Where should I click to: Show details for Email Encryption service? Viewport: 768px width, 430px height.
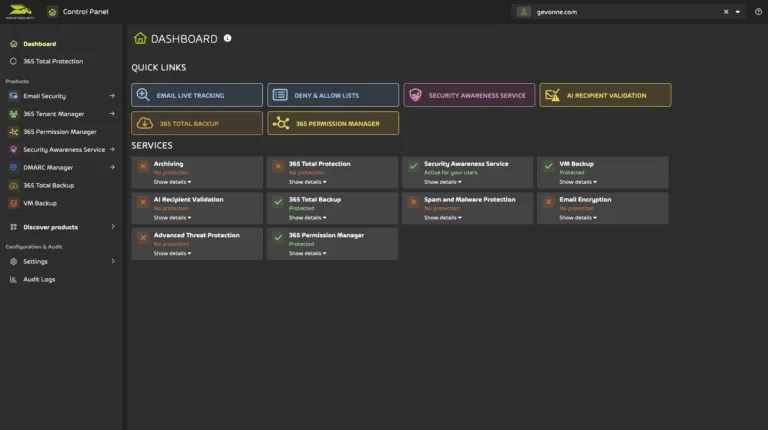[x=578, y=217]
